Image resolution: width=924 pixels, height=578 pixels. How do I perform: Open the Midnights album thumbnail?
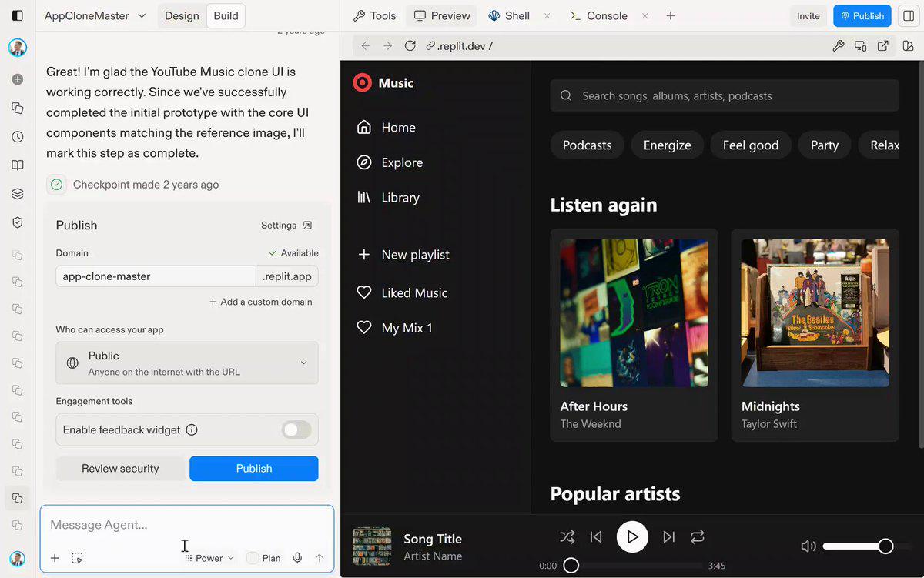[815, 312]
